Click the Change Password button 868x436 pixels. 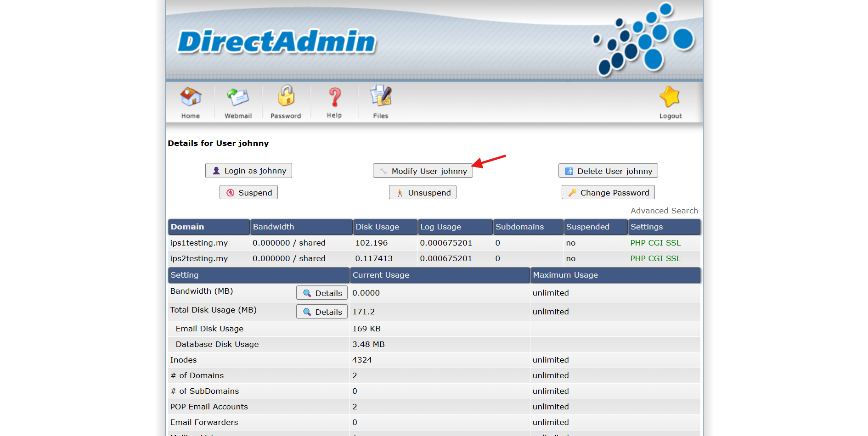point(608,192)
